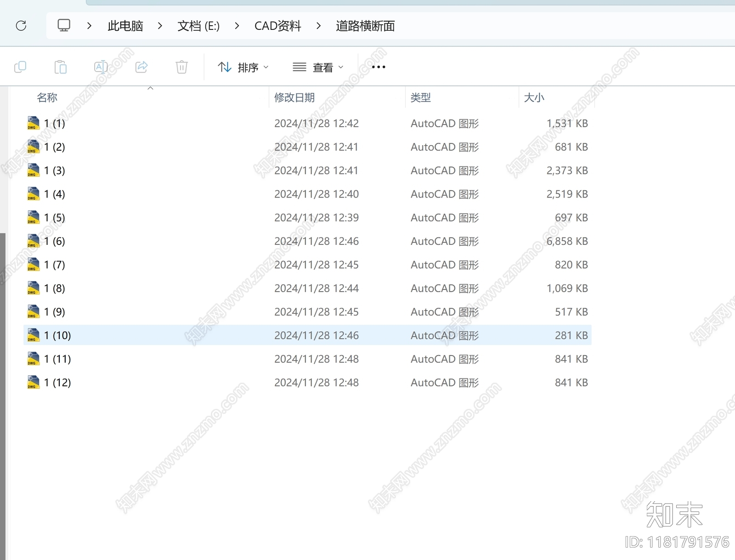Click size value 1,069 KB
This screenshot has width=735, height=560.
(567, 288)
